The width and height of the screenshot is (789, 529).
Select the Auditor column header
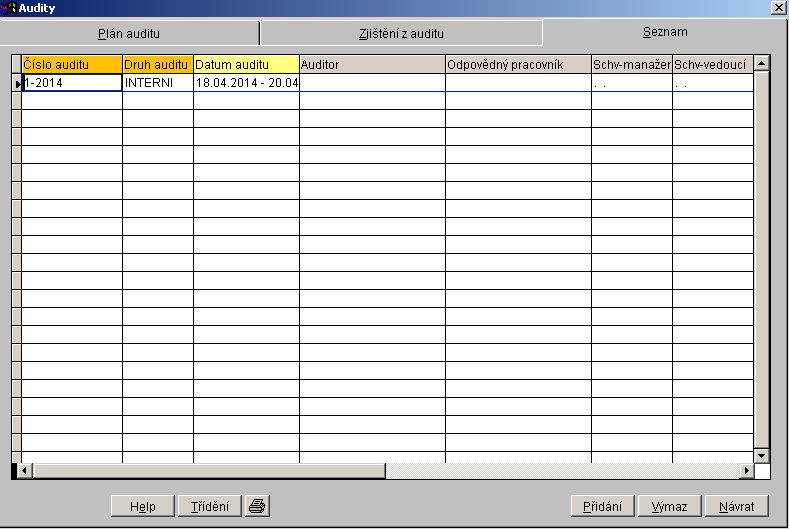(x=371, y=64)
